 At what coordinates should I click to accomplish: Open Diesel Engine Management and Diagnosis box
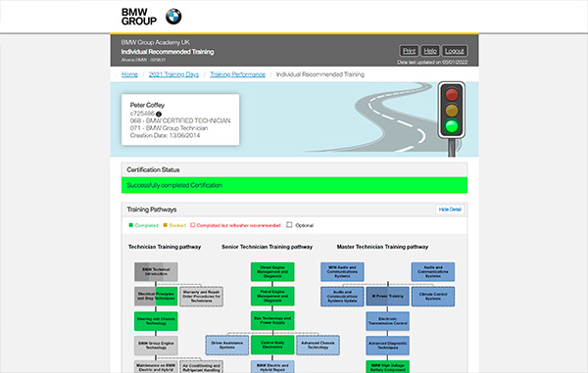[x=272, y=271]
